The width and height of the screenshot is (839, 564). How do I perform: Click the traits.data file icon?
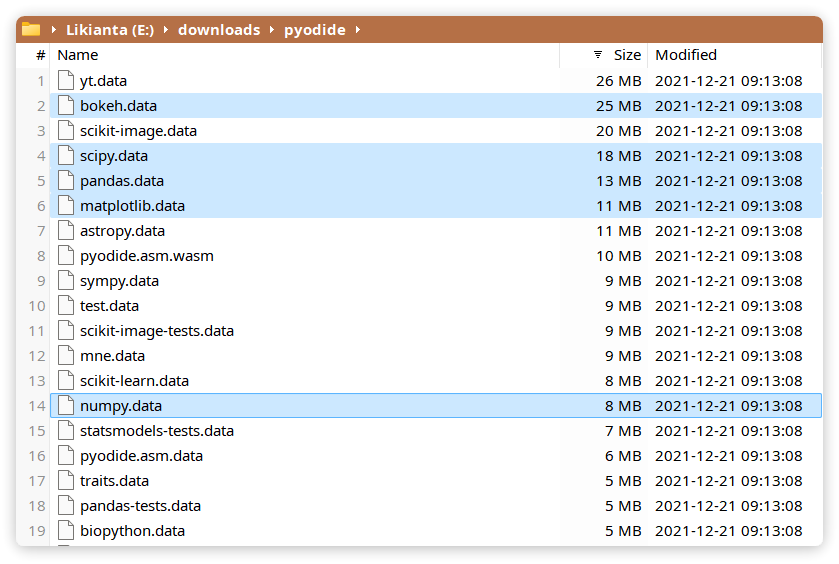(66, 481)
